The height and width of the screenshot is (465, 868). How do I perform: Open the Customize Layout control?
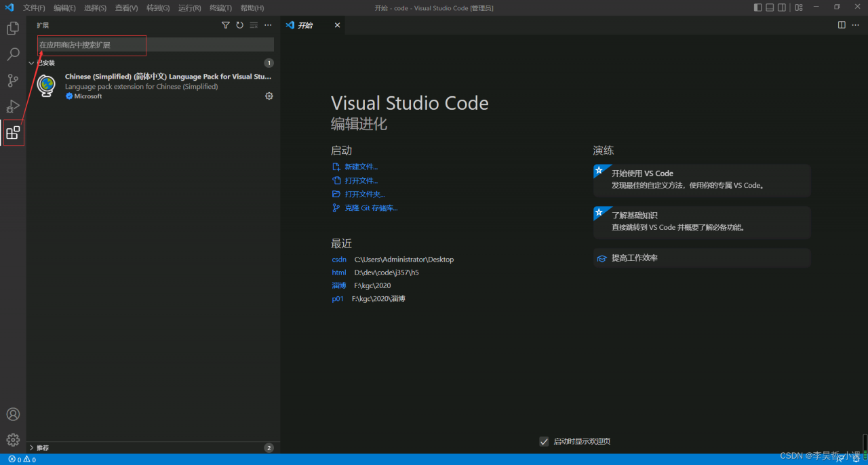tap(799, 7)
